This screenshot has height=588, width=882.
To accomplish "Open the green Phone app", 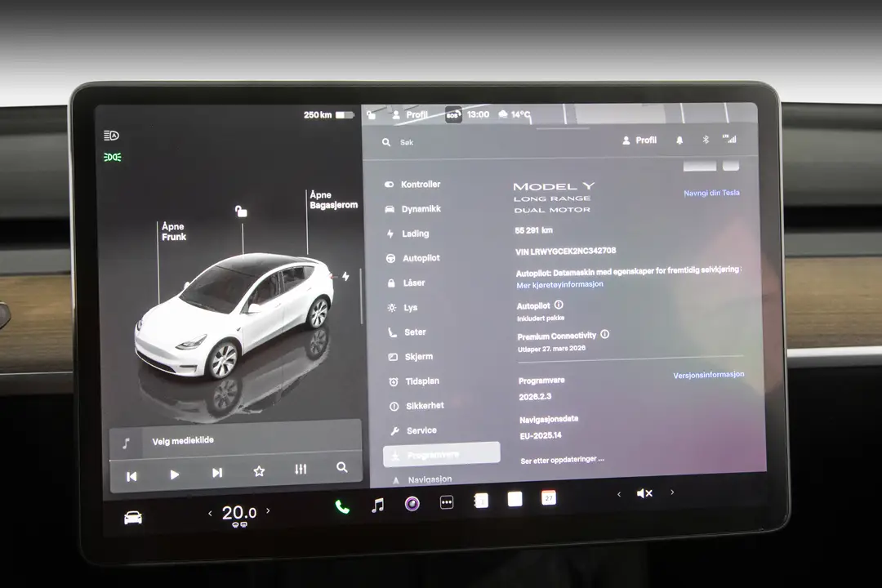I will tap(342, 507).
